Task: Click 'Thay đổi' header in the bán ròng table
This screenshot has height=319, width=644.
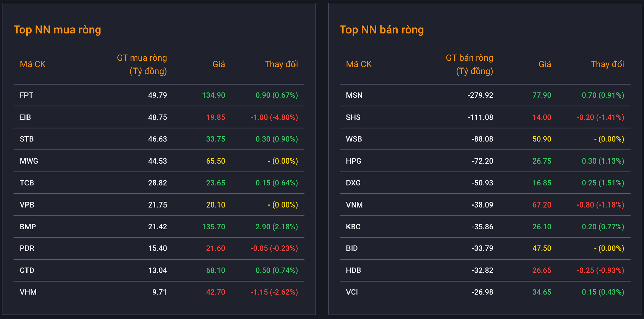Action: pos(607,64)
